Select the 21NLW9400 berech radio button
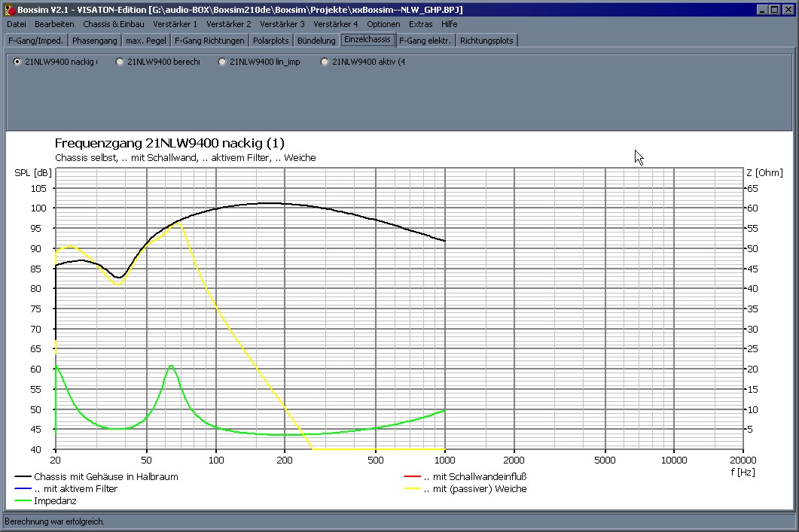Image resolution: width=799 pixels, height=532 pixels. (x=120, y=62)
